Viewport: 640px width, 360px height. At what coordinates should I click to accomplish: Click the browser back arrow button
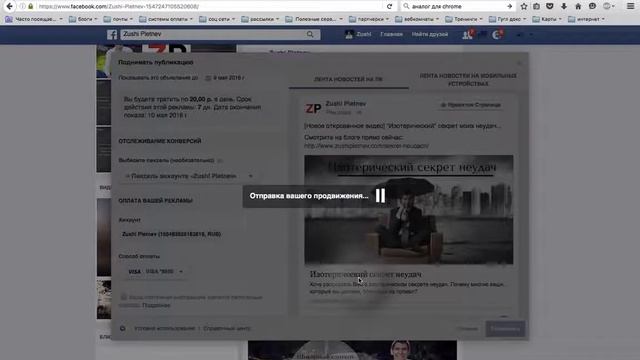tap(9, 6)
